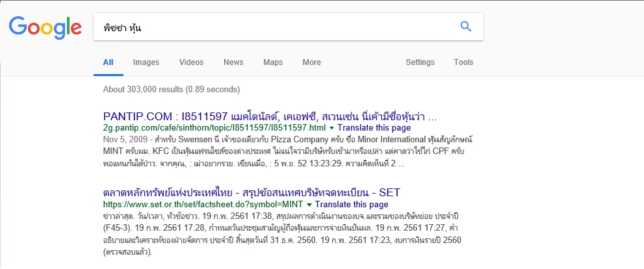
Task: Switch to the News tab
Action: [x=233, y=62]
